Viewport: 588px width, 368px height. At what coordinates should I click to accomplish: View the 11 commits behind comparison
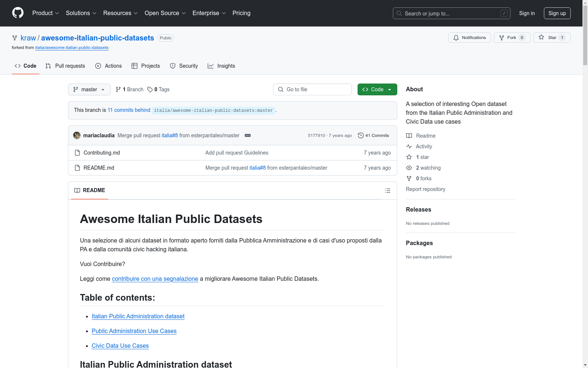[x=129, y=110]
